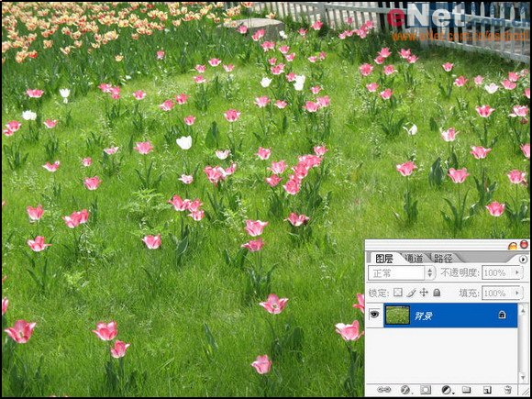This screenshot has width=532, height=399.
Task: Open the 填充 slider arrow
Action: point(517,293)
